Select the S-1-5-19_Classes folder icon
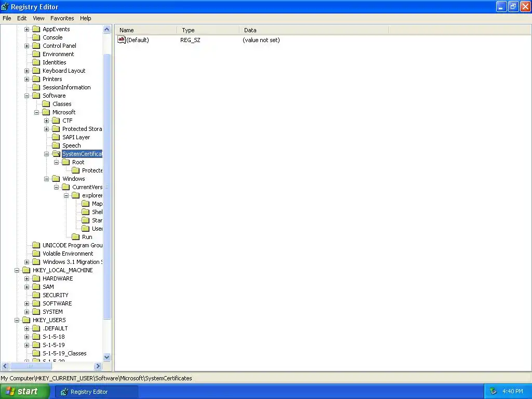Viewport: 532px width, 399px height. [36, 353]
